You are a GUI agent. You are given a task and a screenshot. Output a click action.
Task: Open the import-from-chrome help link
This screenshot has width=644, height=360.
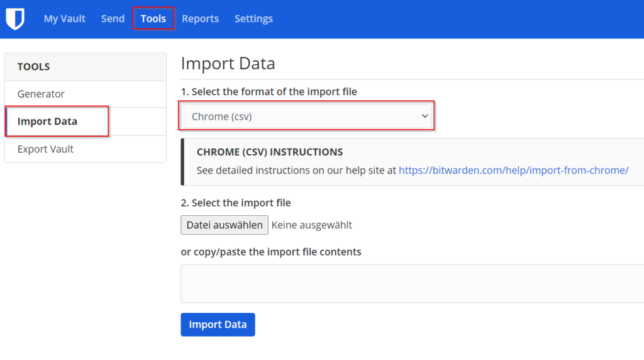click(513, 170)
